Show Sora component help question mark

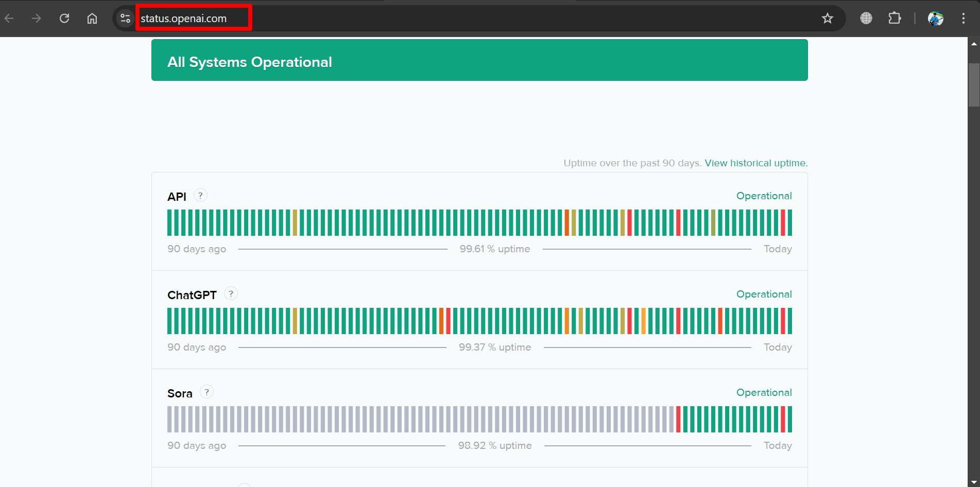tap(207, 392)
